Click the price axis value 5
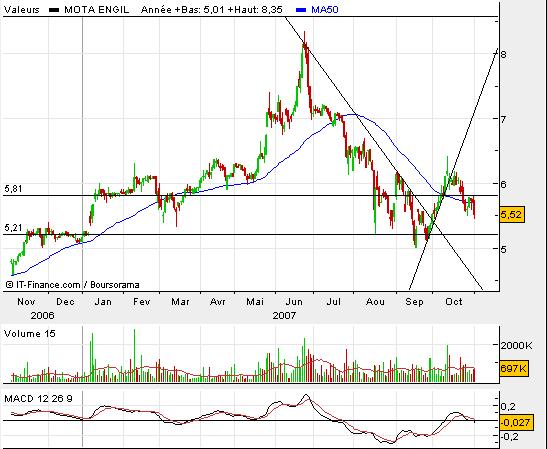 click(x=503, y=249)
